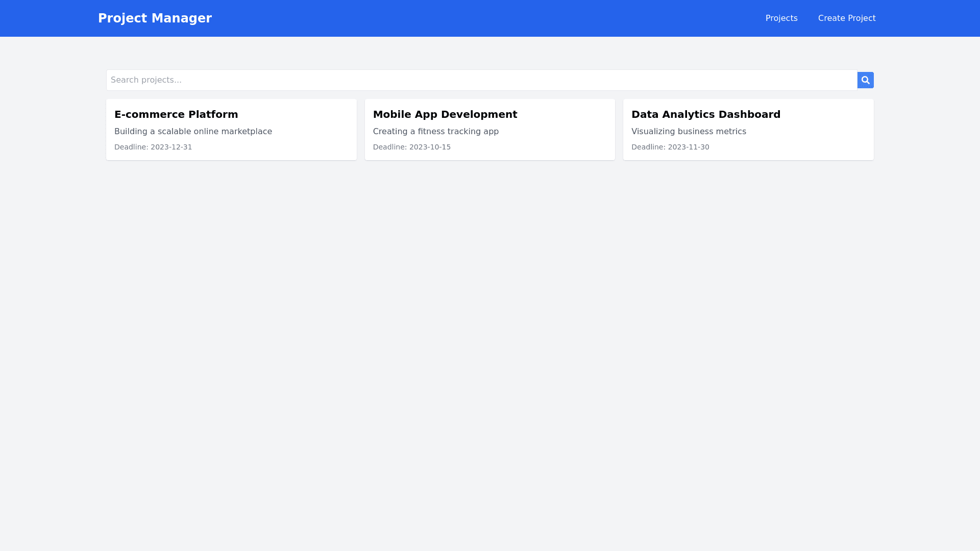Click the Deadline 2023-10-15 label
The image size is (980, 551).
click(x=411, y=147)
